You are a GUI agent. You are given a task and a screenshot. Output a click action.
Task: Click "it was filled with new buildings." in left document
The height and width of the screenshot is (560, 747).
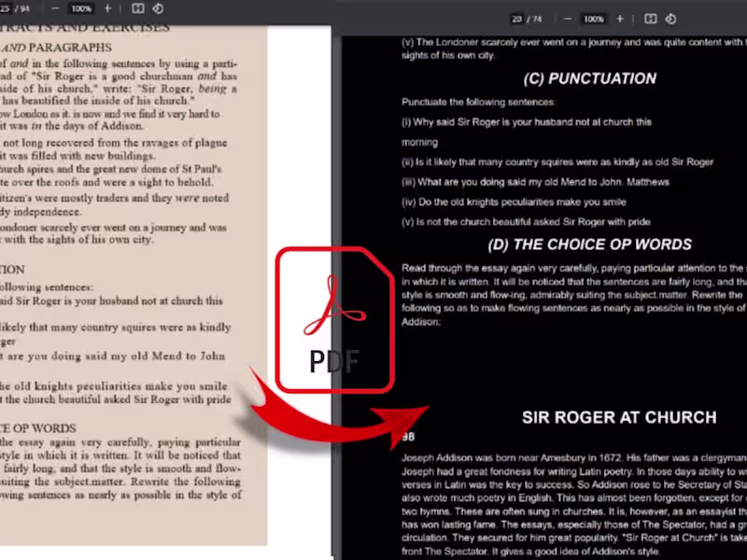click(x=78, y=156)
